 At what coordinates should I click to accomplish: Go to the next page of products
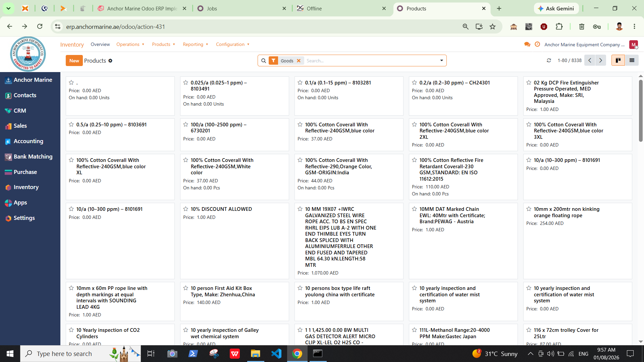(601, 60)
